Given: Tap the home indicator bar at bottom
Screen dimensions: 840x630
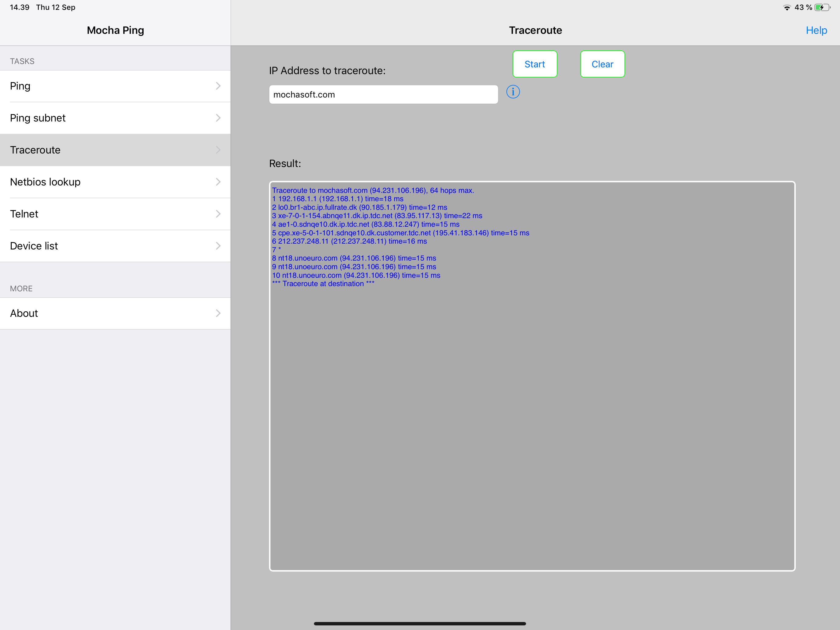Looking at the screenshot, I should 420,623.
